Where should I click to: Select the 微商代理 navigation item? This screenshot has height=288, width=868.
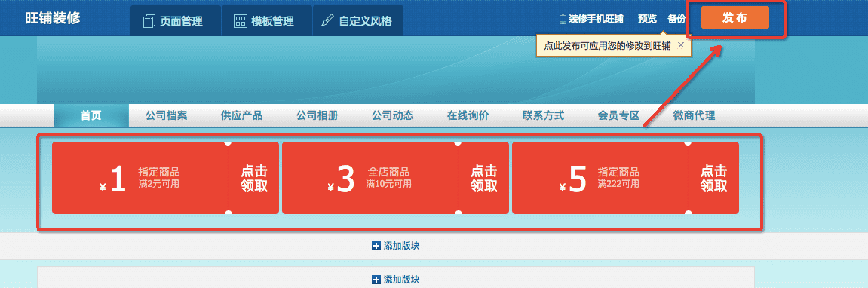[695, 116]
